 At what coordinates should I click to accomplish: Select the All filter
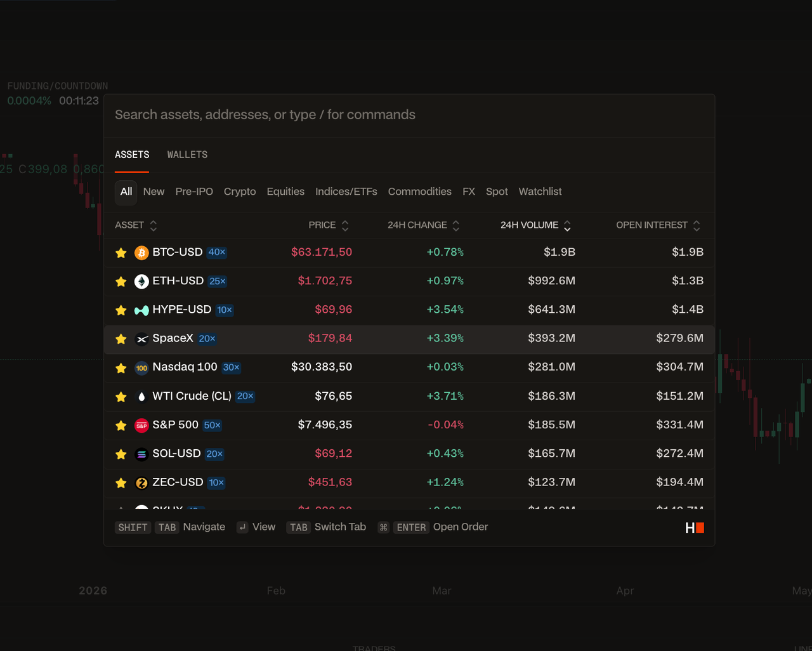pyautogui.click(x=126, y=192)
